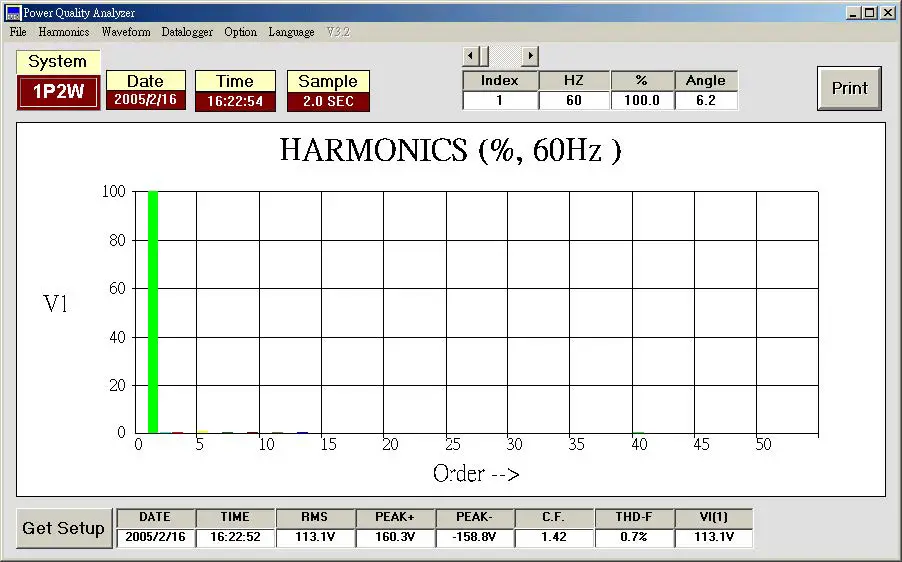Viewport: 902px width, 562px height.
Task: Click the right arrow of harmonic index scrollbar
Action: 530,56
